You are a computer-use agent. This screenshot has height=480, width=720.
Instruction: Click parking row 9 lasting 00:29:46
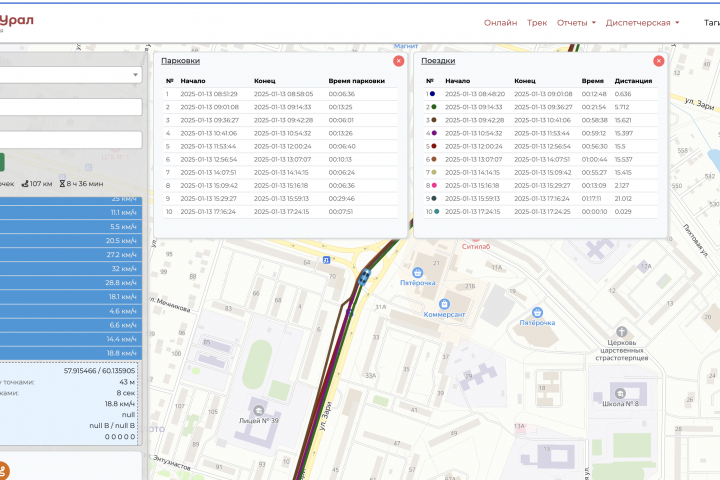(x=280, y=199)
